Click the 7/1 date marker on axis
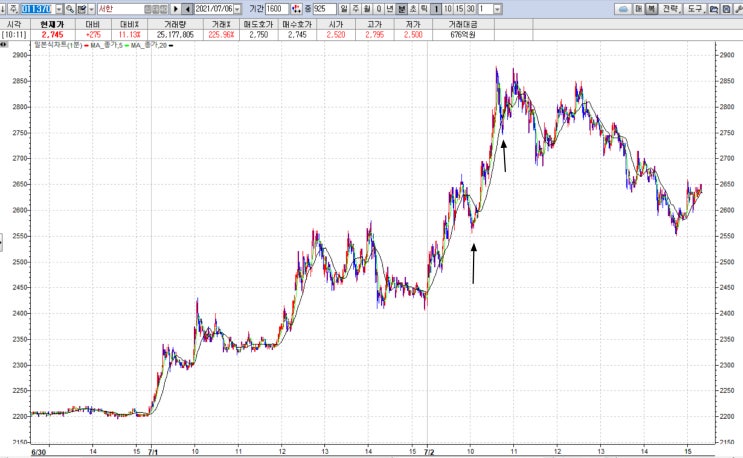This screenshot has width=743, height=458. pyautogui.click(x=153, y=452)
